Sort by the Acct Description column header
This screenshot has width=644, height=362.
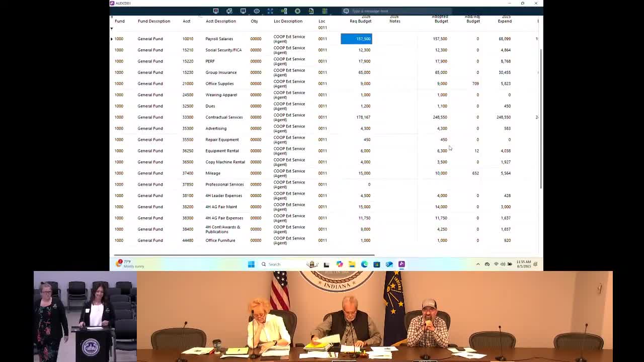point(221,21)
